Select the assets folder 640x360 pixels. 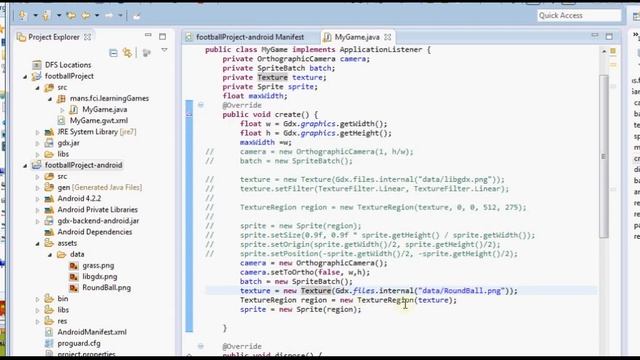(x=67, y=243)
